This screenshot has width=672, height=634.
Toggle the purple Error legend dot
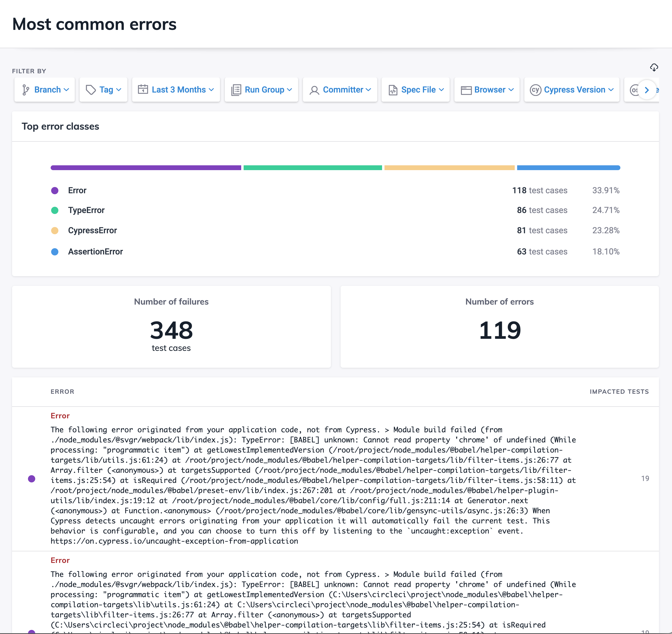click(x=55, y=190)
